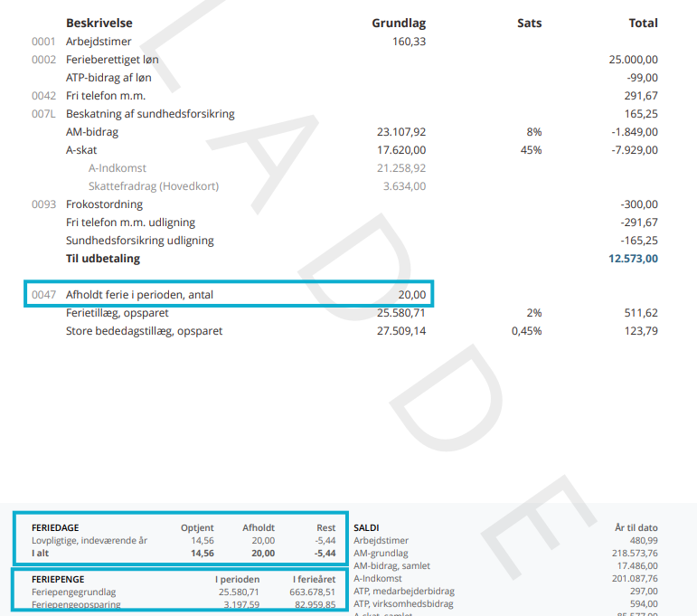The image size is (697, 616).
Task: Click the Beskrivelse column header
Action: (x=99, y=23)
